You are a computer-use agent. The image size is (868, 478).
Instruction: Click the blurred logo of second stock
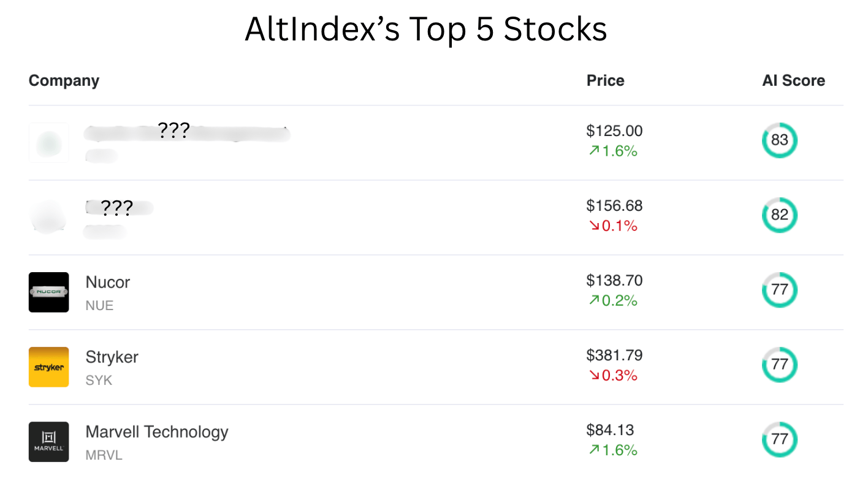[48, 218]
